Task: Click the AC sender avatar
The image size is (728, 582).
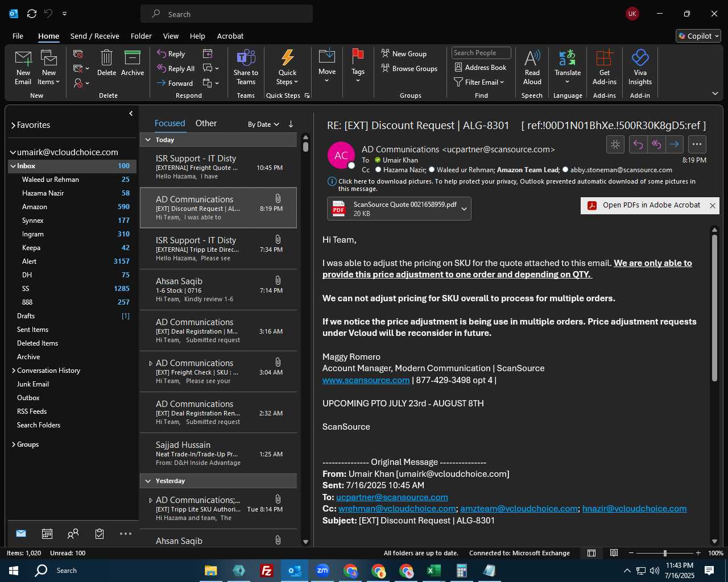Action: [x=341, y=155]
